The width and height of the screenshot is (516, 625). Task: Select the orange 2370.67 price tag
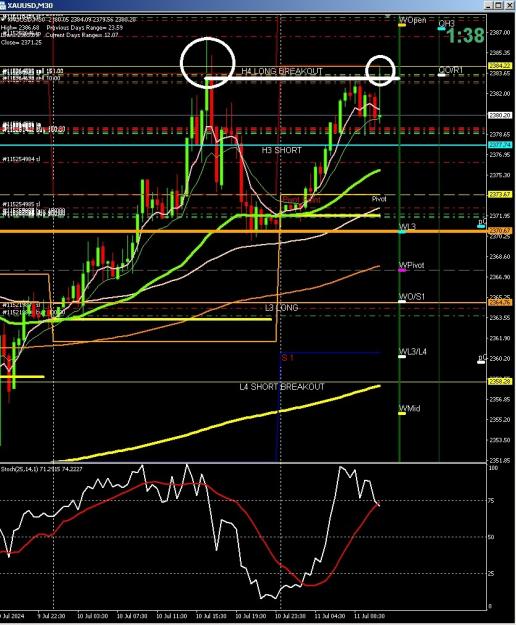pyautogui.click(x=500, y=231)
